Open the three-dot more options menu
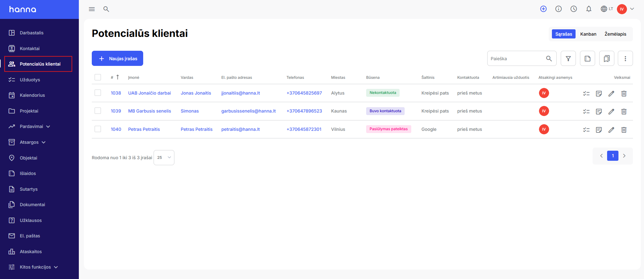 pyautogui.click(x=625, y=58)
